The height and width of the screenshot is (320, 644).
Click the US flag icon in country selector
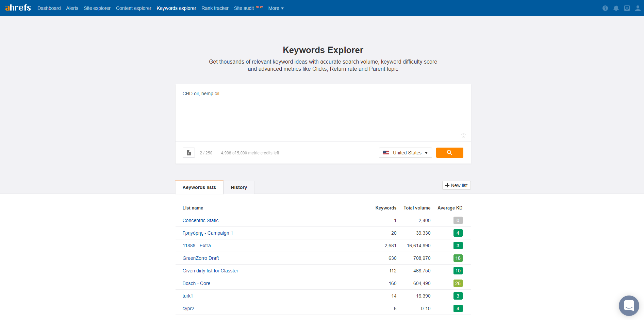point(386,153)
